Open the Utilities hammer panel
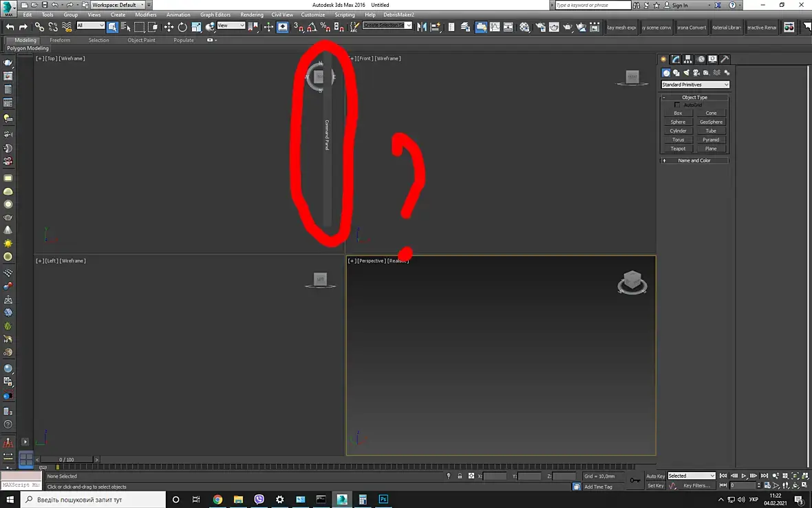This screenshot has height=508, width=812. click(x=725, y=59)
